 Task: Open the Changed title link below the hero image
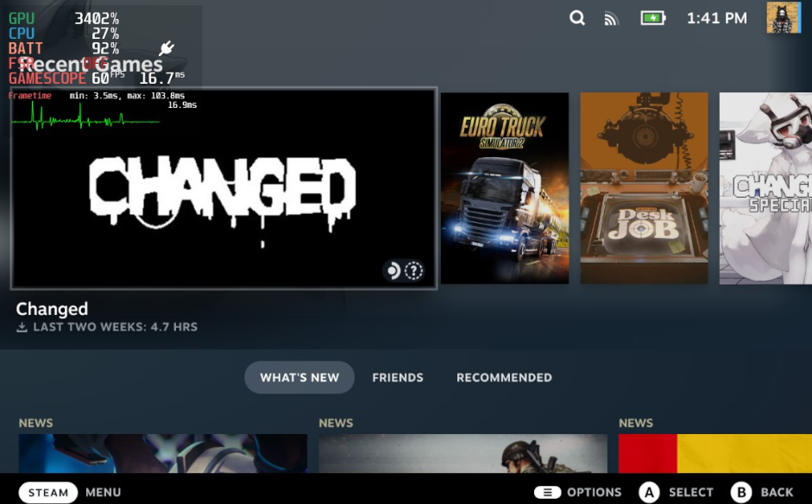pos(53,309)
